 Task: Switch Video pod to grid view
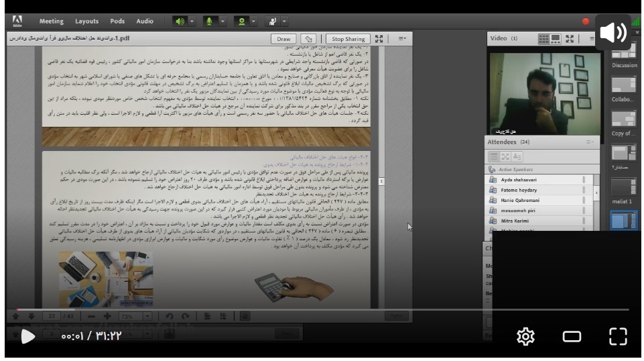[543, 39]
